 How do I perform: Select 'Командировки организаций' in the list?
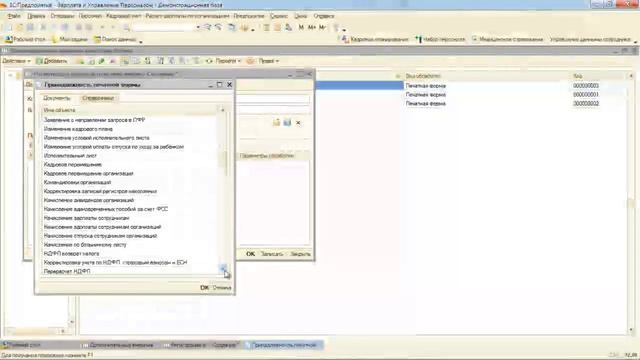[x=129, y=182]
